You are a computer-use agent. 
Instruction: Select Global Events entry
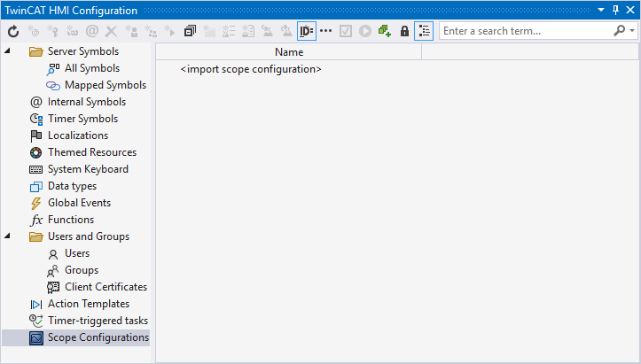(x=79, y=203)
